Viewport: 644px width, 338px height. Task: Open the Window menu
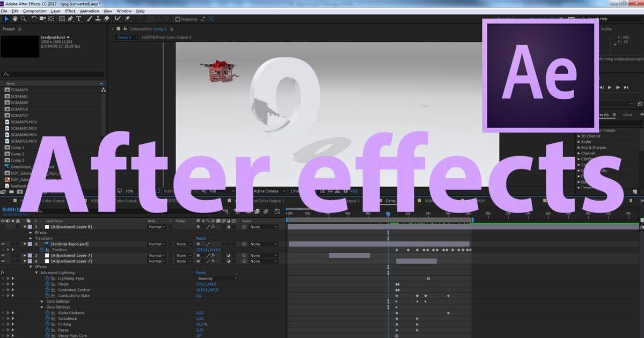(x=124, y=11)
